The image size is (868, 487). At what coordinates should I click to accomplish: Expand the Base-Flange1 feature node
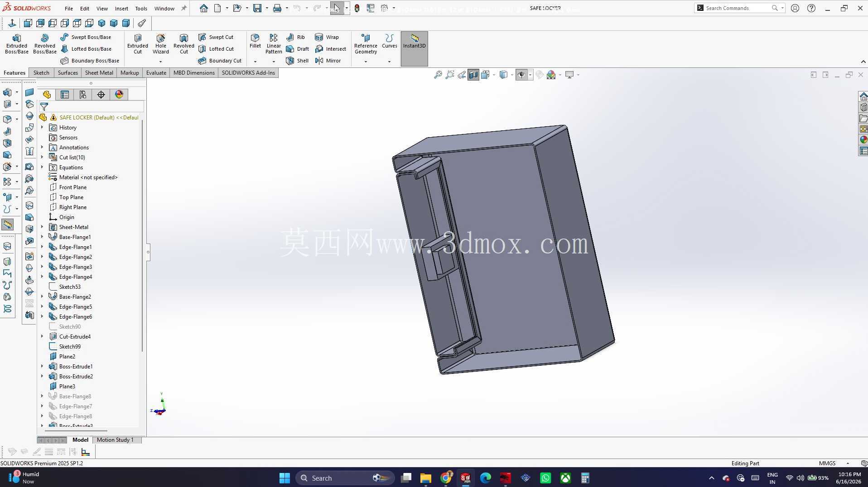pyautogui.click(x=42, y=237)
